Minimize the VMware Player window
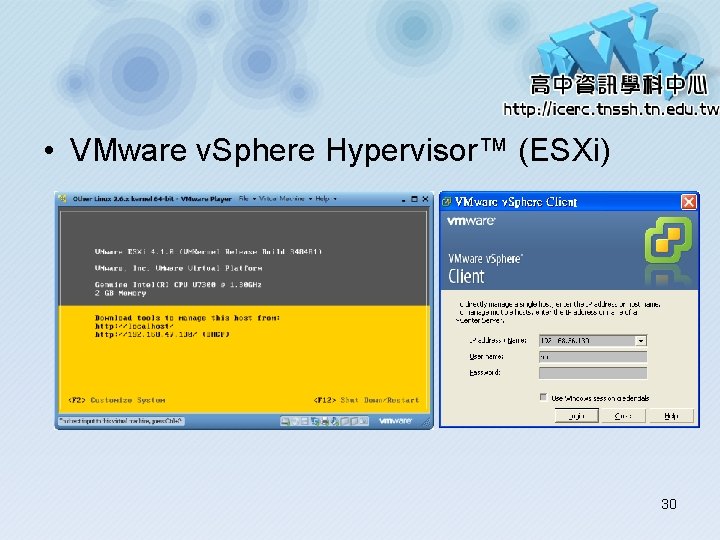 click(x=403, y=199)
